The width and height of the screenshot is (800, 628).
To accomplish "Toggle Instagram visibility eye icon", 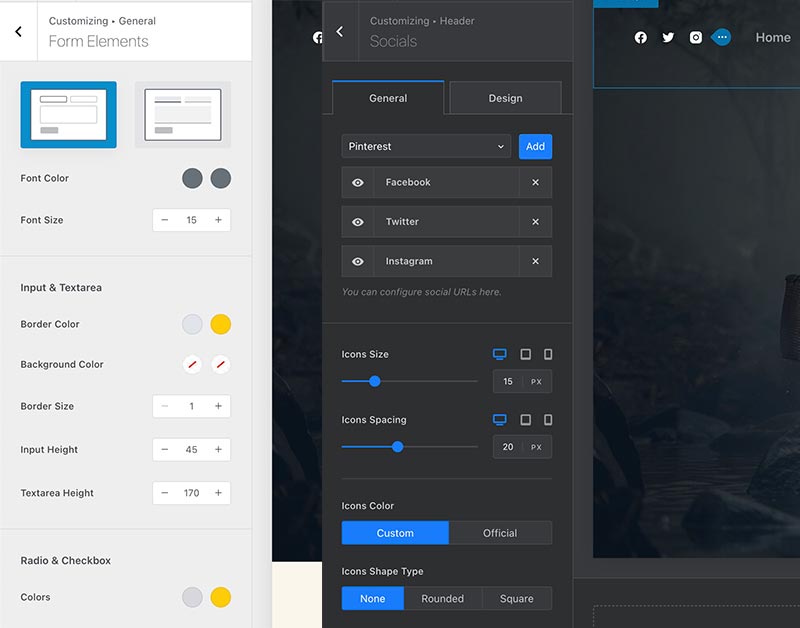I will 358,261.
